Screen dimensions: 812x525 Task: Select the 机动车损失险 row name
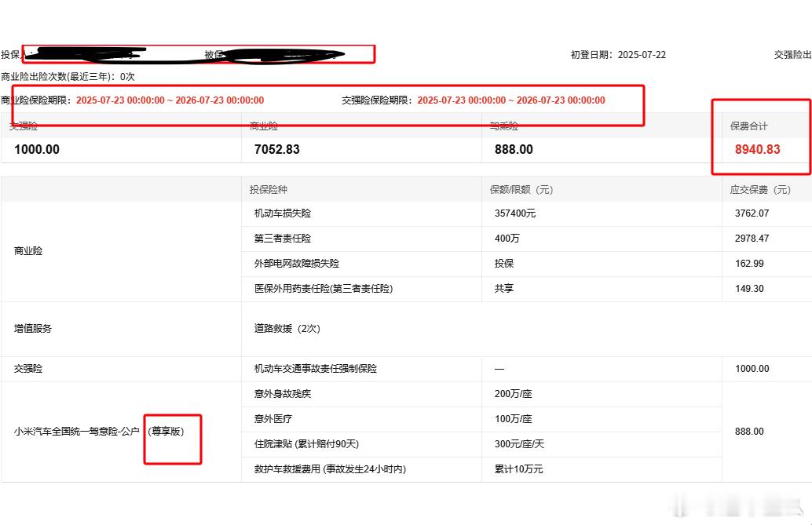coord(282,213)
